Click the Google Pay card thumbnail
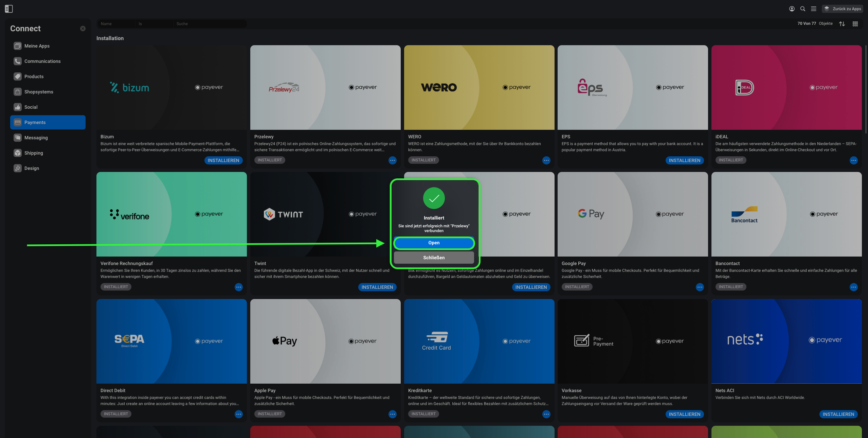868x438 pixels. [633, 214]
